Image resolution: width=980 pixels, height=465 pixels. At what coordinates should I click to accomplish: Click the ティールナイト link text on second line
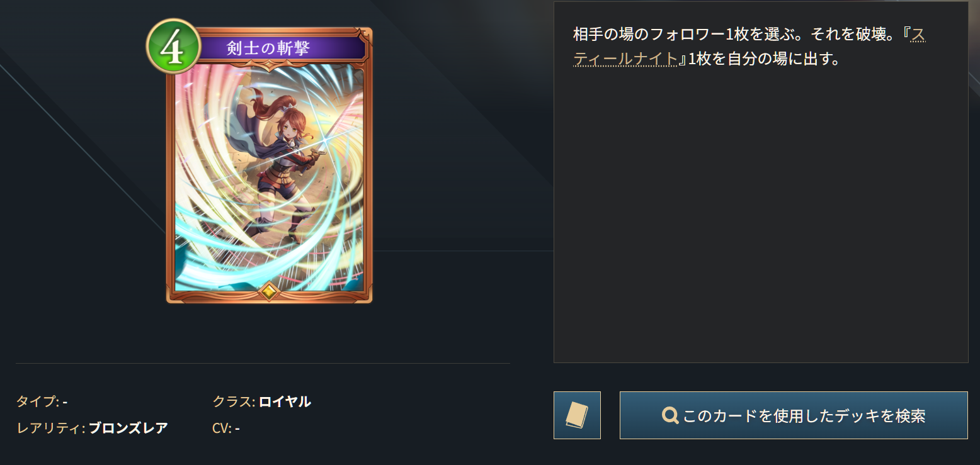(x=625, y=60)
